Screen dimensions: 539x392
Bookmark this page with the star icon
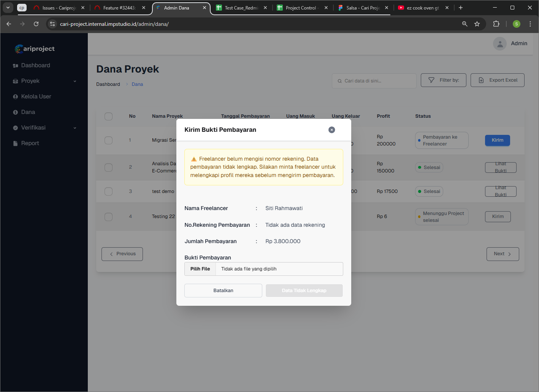click(477, 24)
